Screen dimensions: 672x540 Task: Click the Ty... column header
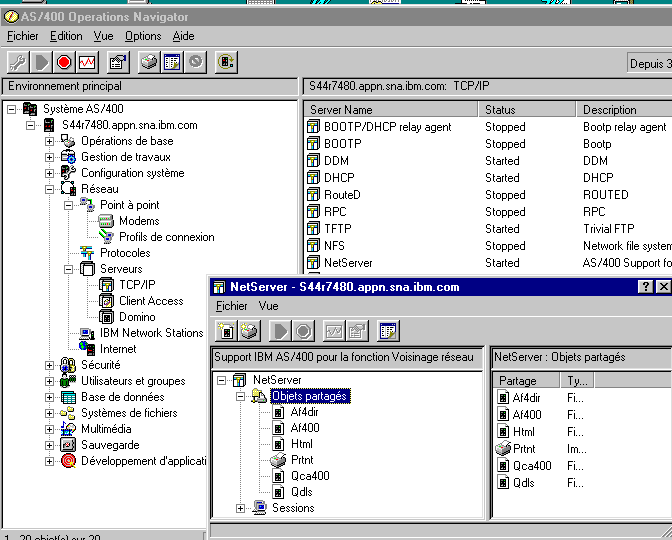coord(577,381)
